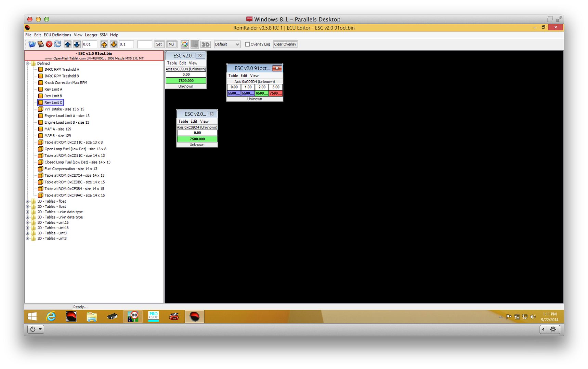Viewport: 588px width, 369px height.
Task: Click the Clear Overlay button
Action: point(285,44)
